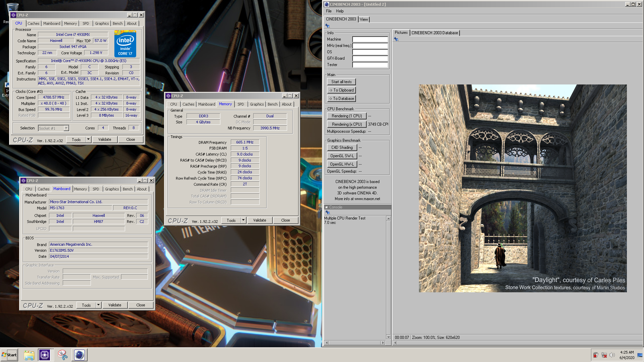Viewport: 644px width, 362px height.
Task: Click the Machine input field
Action: 370,39
